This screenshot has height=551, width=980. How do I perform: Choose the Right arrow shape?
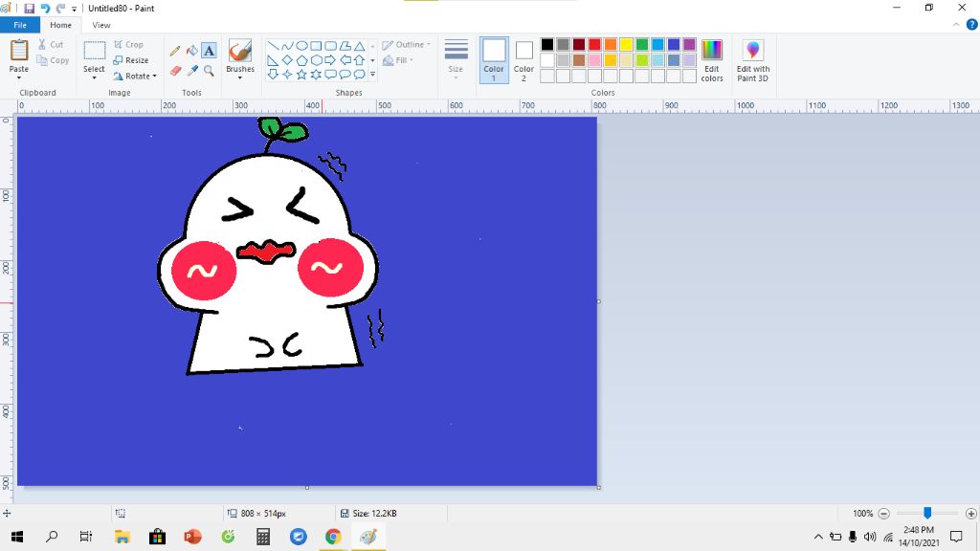click(330, 60)
